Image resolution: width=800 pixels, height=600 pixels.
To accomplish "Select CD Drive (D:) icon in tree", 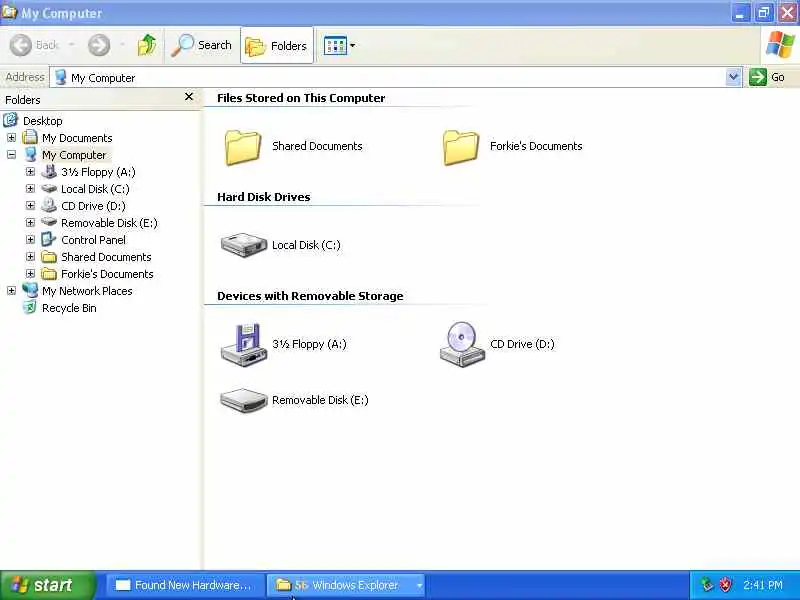I will (49, 205).
